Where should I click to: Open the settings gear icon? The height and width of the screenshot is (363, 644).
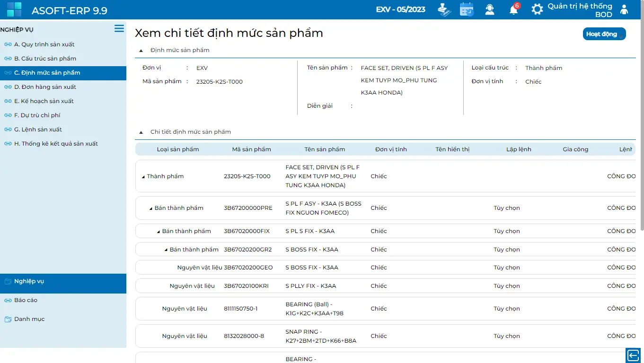click(x=537, y=9)
